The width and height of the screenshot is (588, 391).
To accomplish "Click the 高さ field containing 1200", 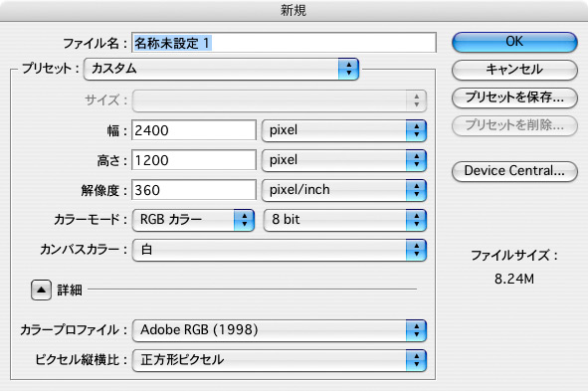I will point(194,160).
